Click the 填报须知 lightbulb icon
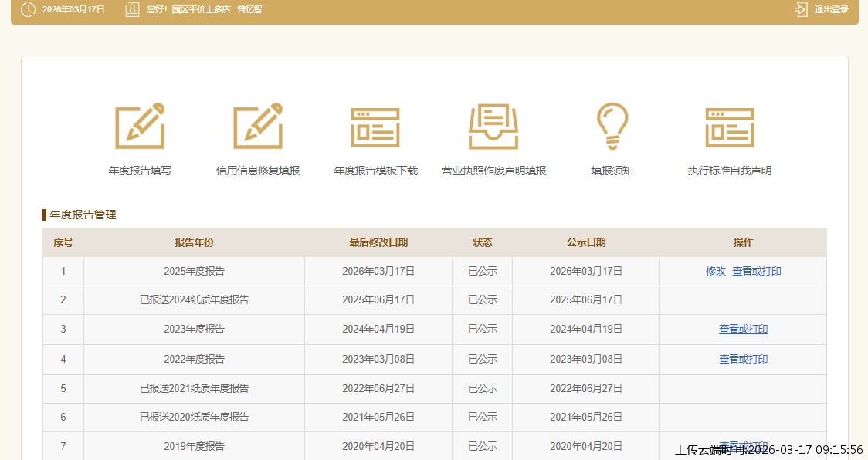 click(x=612, y=126)
